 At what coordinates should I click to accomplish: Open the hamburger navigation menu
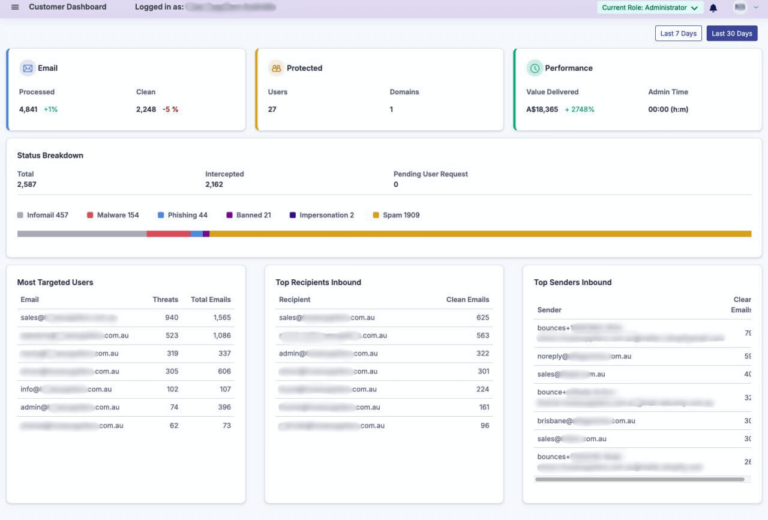[15, 7]
